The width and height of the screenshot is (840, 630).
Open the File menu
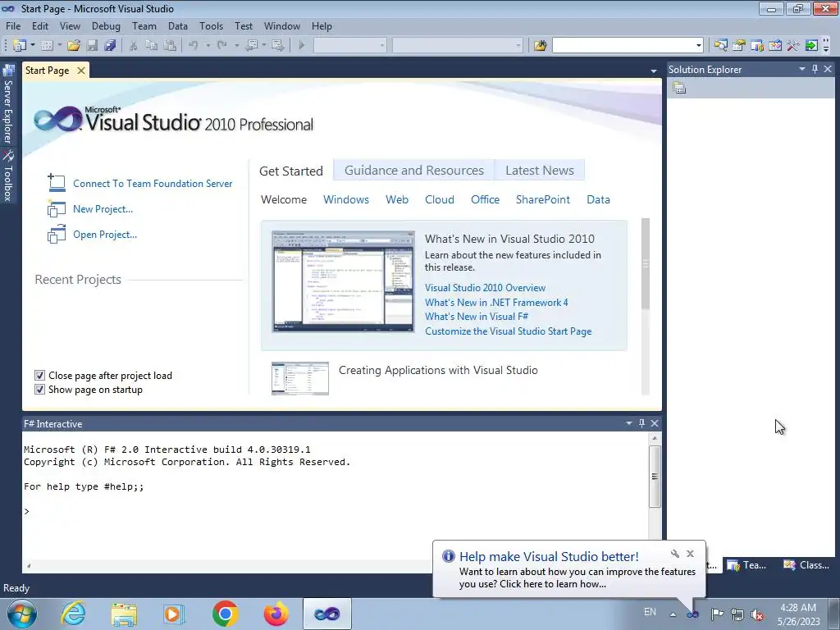[13, 25]
